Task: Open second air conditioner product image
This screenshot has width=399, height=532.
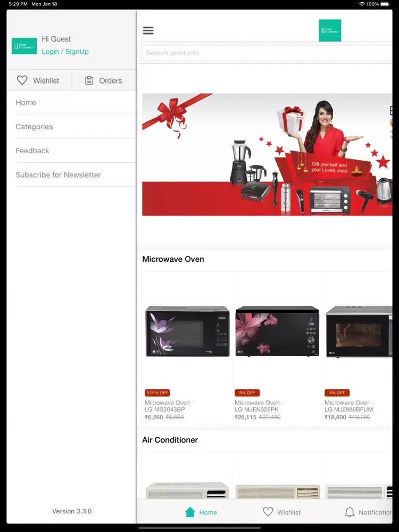Action: [277, 491]
